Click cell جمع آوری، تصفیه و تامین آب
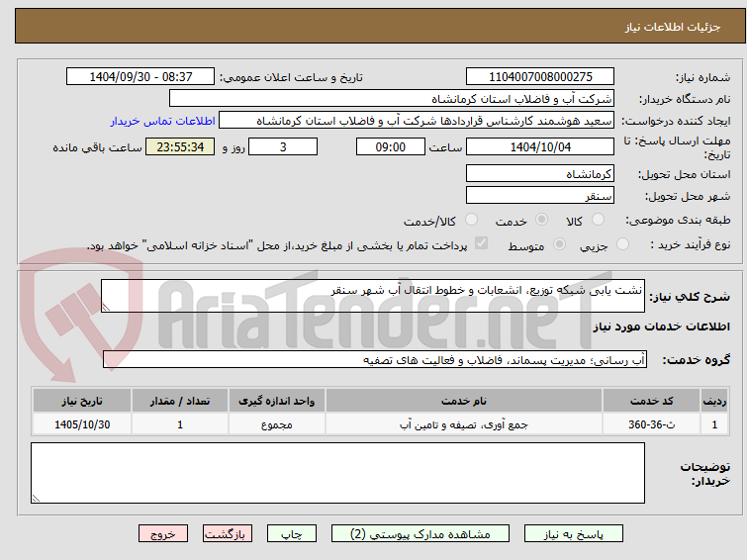Image resolution: width=747 pixels, height=560 pixels. point(464,424)
